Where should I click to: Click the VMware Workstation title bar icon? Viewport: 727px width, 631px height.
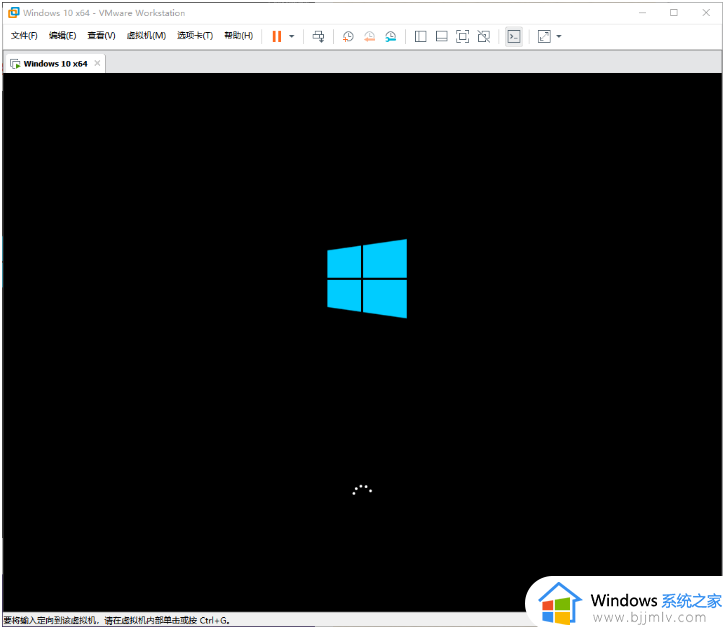tap(14, 13)
